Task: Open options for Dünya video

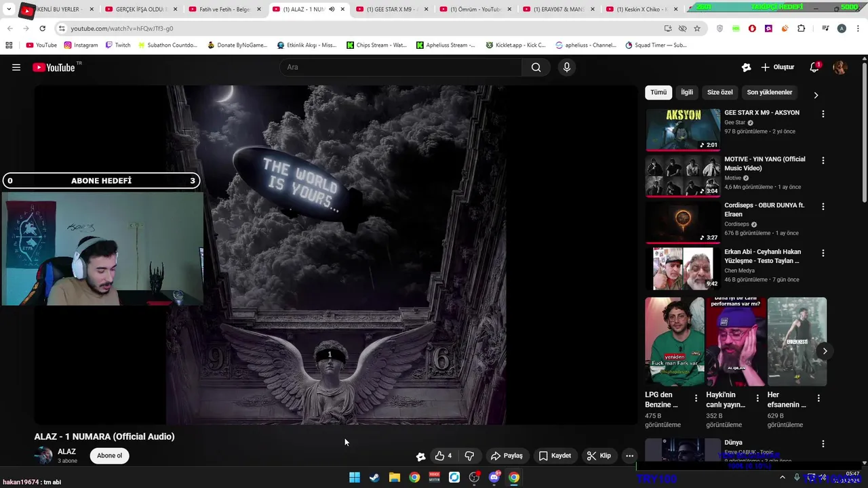Action: coord(823,444)
